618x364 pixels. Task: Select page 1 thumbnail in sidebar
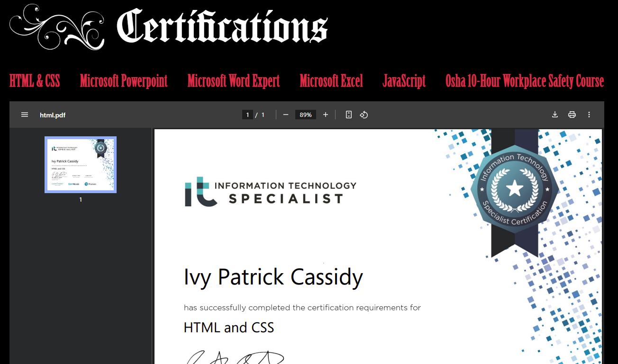click(81, 165)
